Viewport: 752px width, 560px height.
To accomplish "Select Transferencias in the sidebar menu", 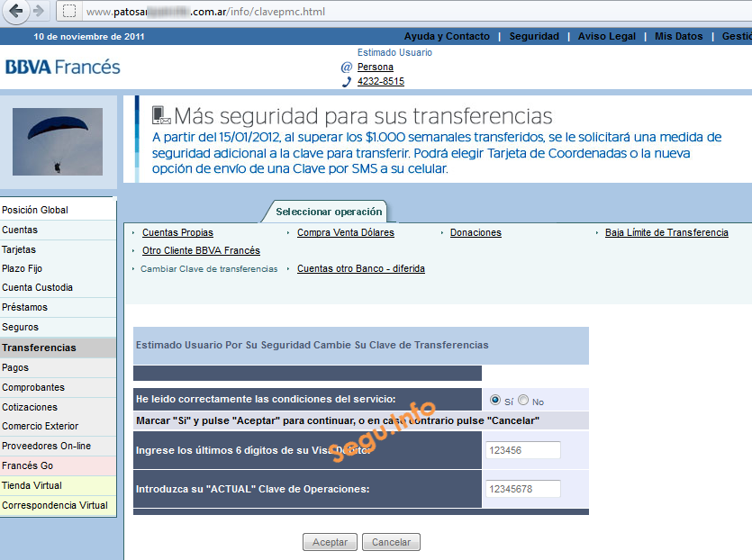I will coord(58,348).
